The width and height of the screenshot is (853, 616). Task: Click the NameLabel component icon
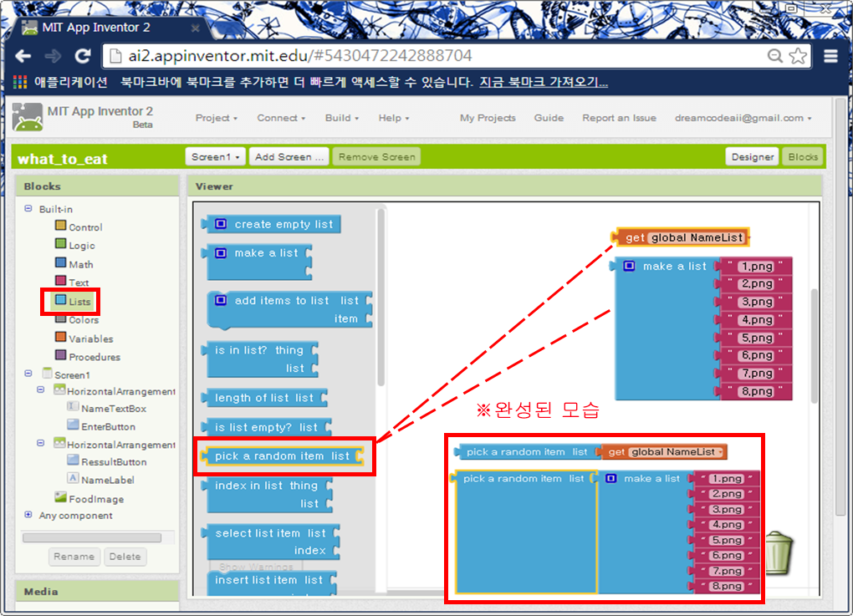coord(73,478)
